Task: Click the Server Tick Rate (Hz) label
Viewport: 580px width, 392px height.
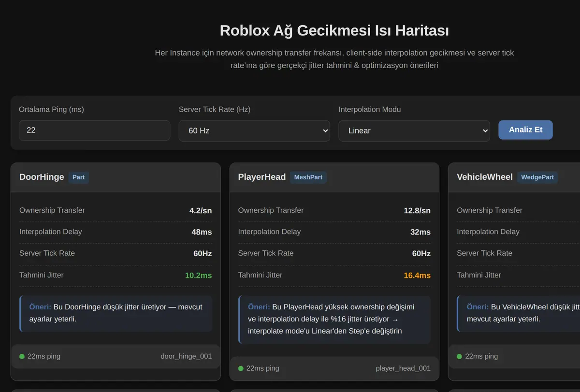Action: point(215,110)
